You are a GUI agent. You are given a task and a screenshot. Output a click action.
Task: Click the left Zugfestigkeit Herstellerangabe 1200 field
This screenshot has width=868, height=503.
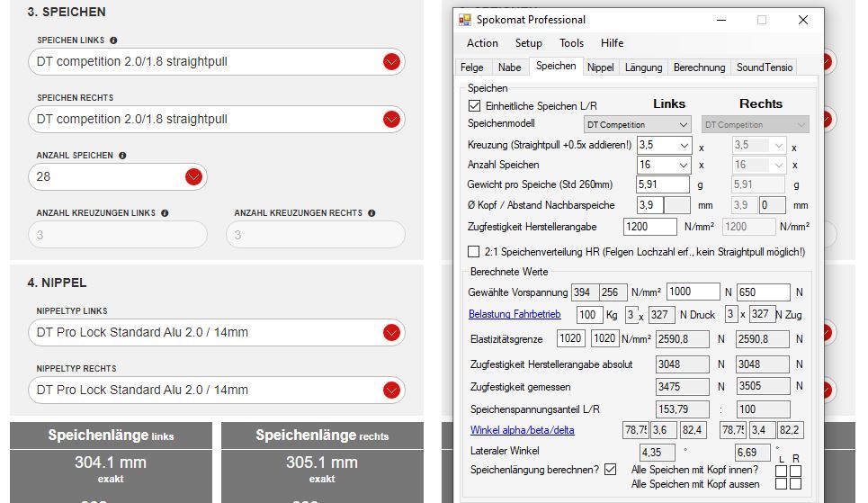click(650, 227)
